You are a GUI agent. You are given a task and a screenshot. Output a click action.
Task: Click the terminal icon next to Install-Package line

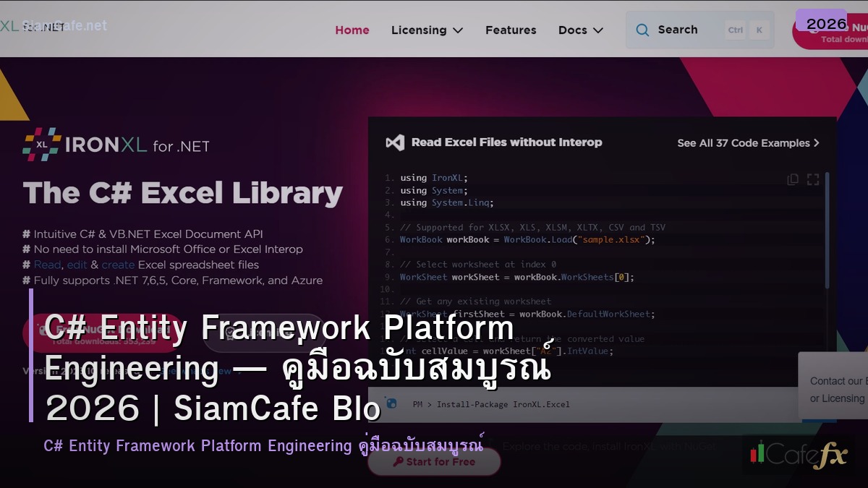coord(391,403)
